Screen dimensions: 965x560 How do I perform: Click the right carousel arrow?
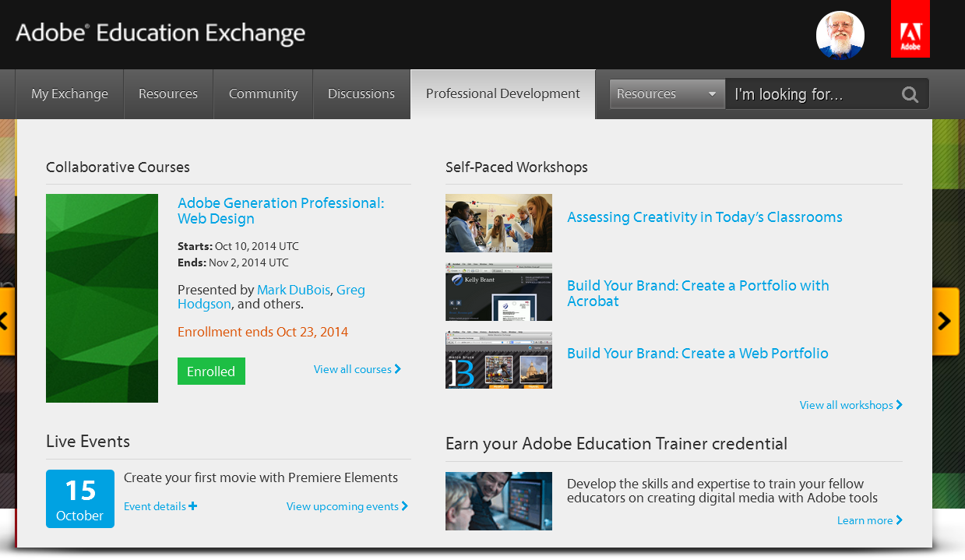pyautogui.click(x=946, y=321)
